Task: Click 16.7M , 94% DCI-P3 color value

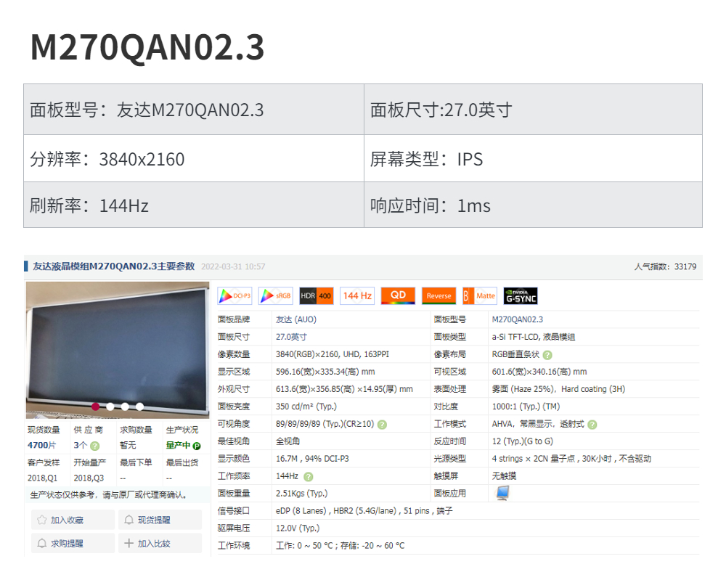Action: 312,459
